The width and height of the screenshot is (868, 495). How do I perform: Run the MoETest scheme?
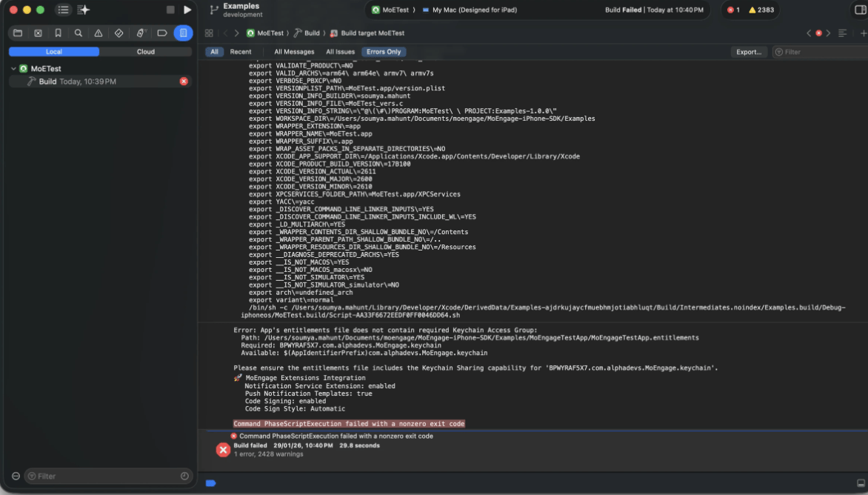click(x=187, y=10)
